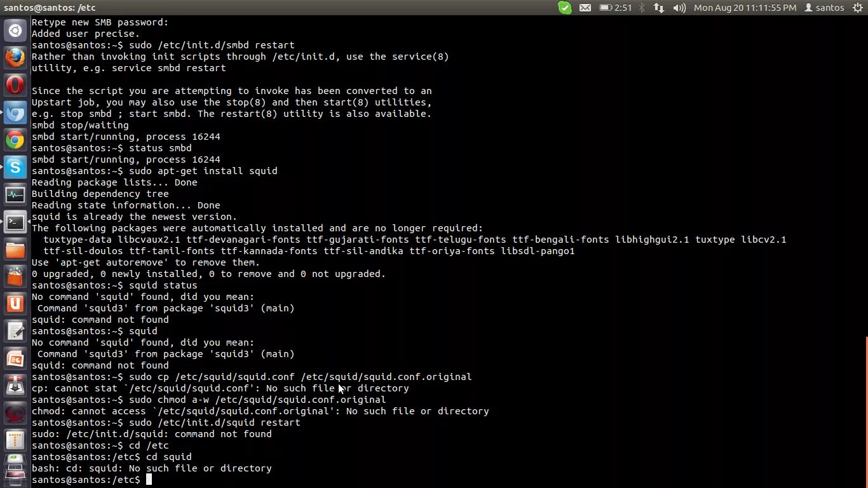Open the Ubuntu Dash home launcher
This screenshot has height=488, width=868.
coord(15,30)
